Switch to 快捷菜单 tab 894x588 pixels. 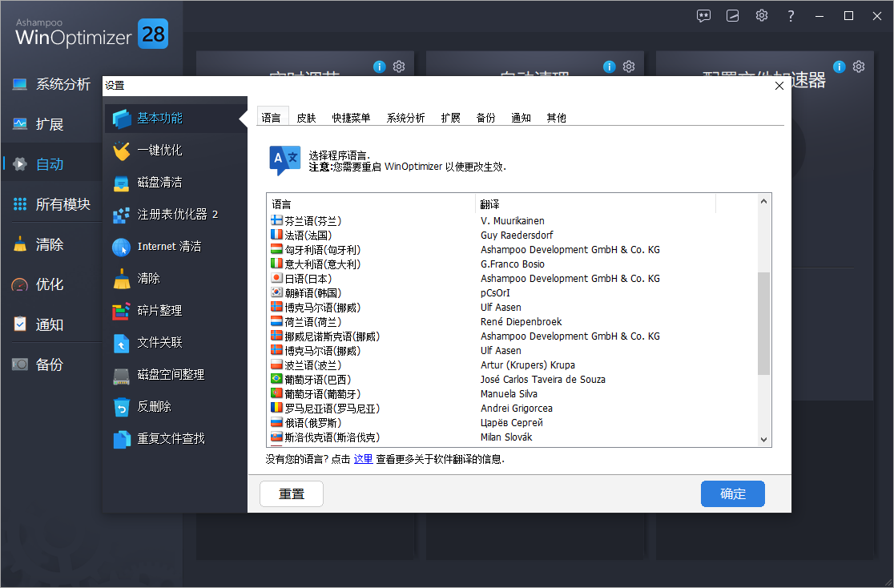[351, 118]
